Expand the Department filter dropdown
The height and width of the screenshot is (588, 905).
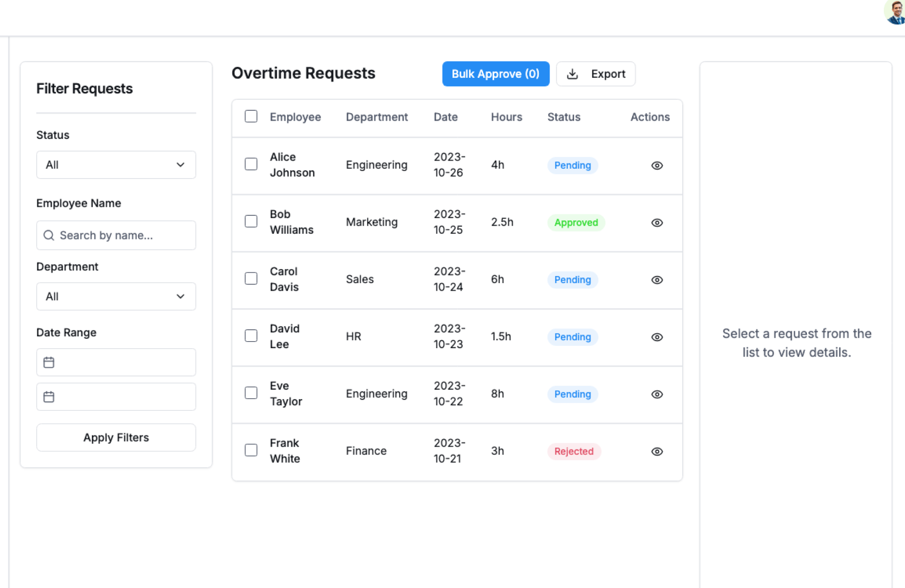[116, 296]
